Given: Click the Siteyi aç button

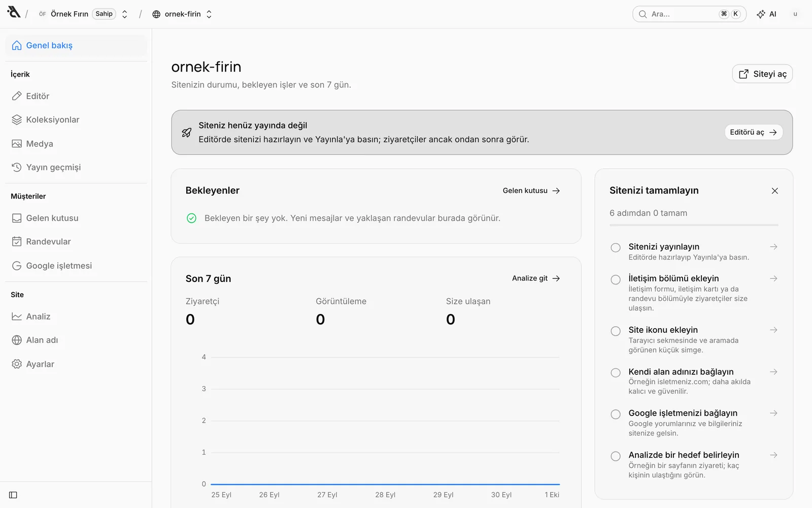Looking at the screenshot, I should point(762,74).
